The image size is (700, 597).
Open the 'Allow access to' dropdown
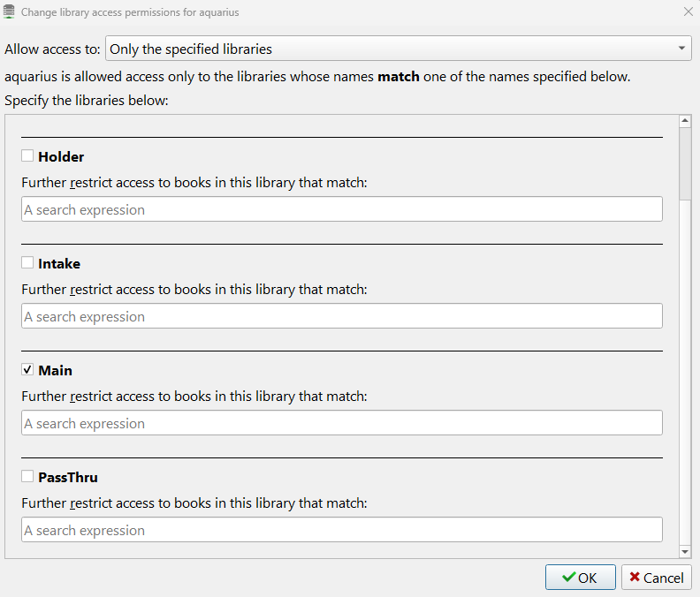(x=398, y=49)
